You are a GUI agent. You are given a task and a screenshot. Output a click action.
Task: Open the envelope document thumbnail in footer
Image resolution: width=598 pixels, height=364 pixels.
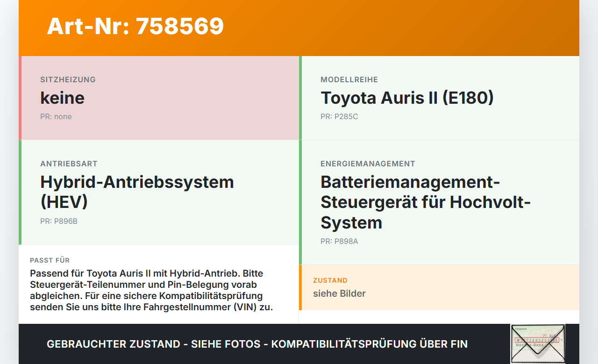(x=538, y=344)
